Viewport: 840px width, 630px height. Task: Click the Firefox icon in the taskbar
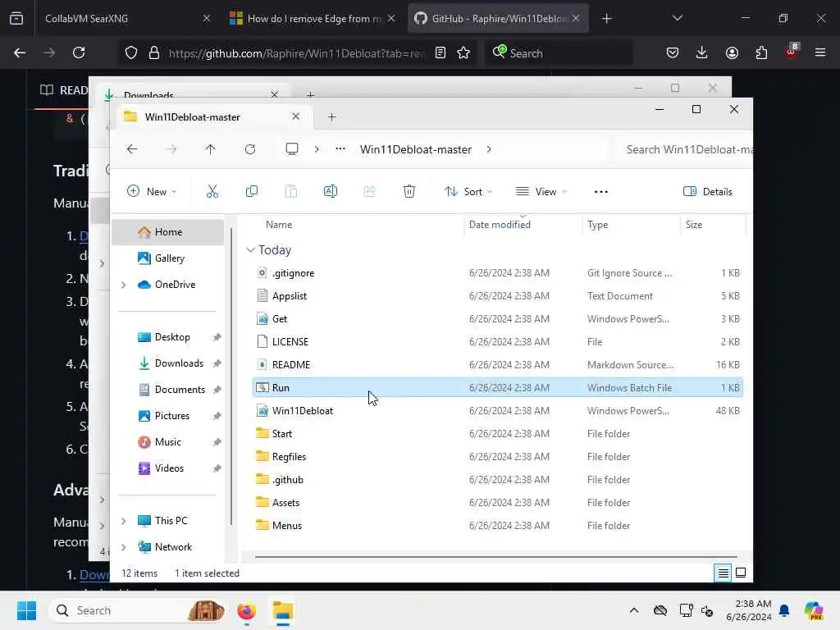[246, 610]
